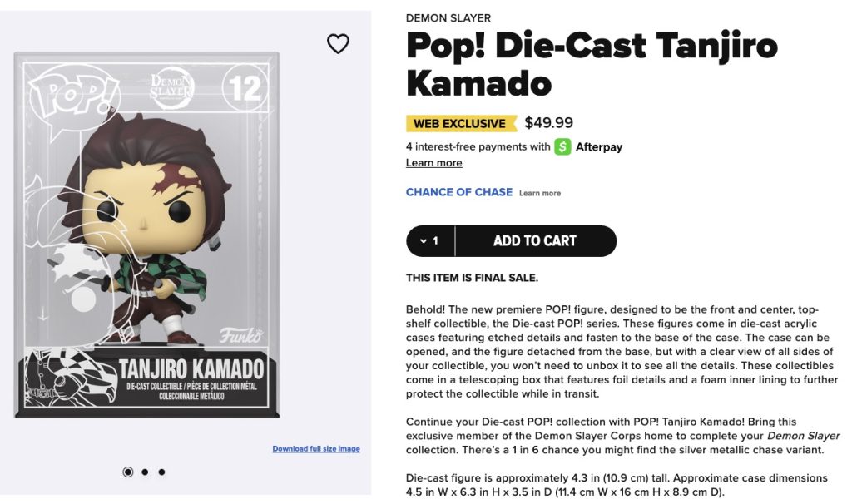Click the green Afterpay logo icon
This screenshot has height=504, width=852.
563,147
